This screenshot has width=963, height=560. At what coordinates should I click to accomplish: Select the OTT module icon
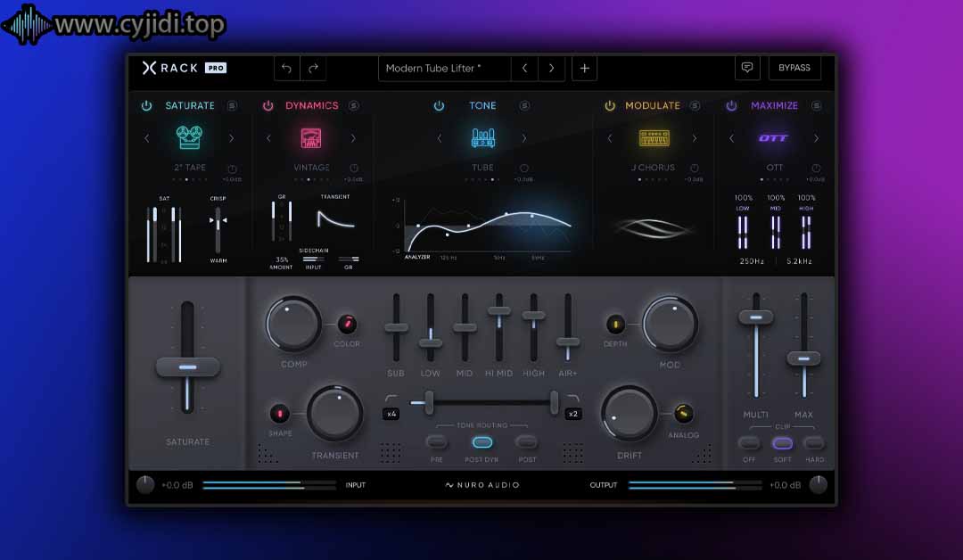point(773,137)
